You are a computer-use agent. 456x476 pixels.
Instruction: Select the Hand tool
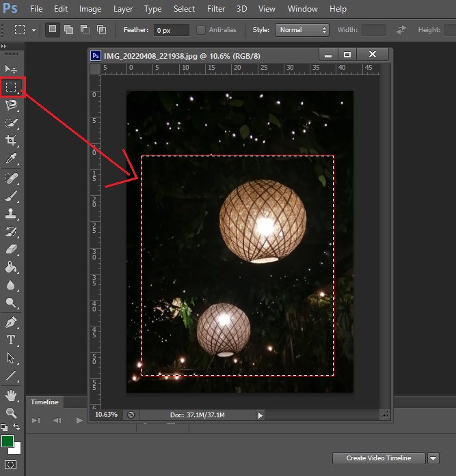11,395
